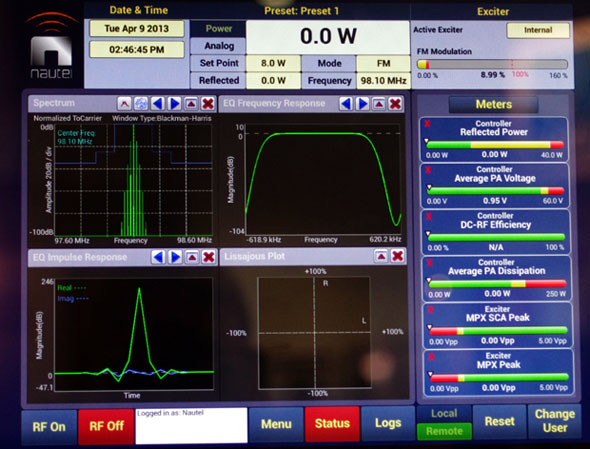Close the Spectrum panel
590x449 pixels.
click(208, 103)
